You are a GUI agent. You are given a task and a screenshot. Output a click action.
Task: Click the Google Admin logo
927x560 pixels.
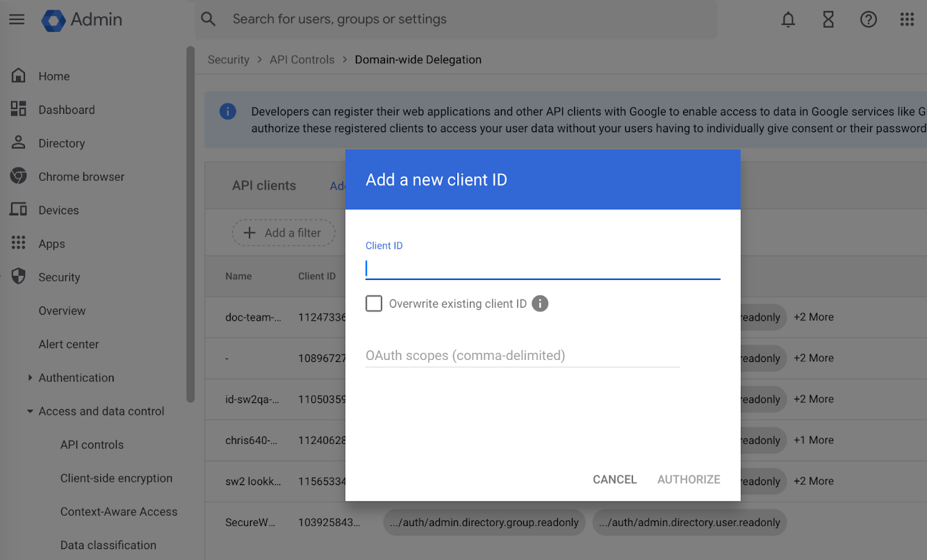tap(82, 19)
